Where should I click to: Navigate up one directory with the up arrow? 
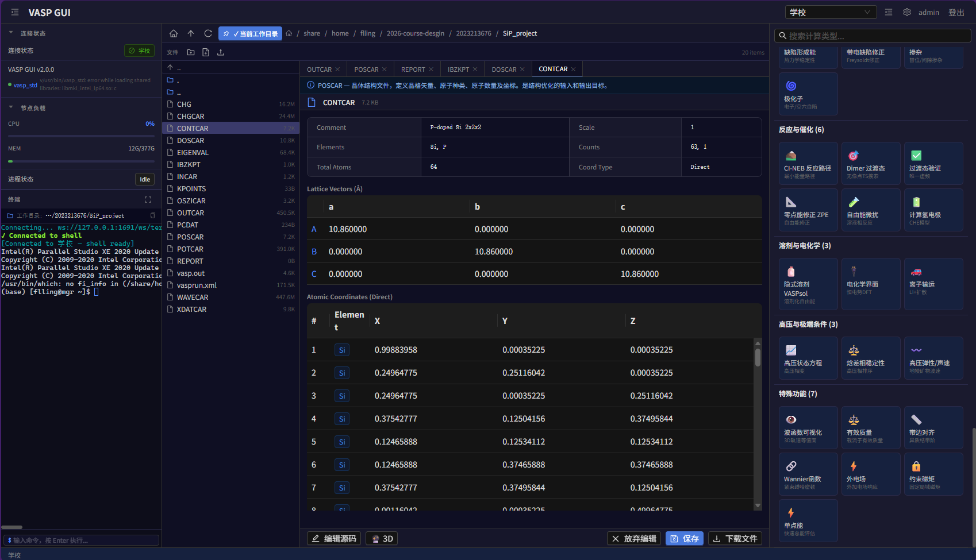[x=191, y=33]
